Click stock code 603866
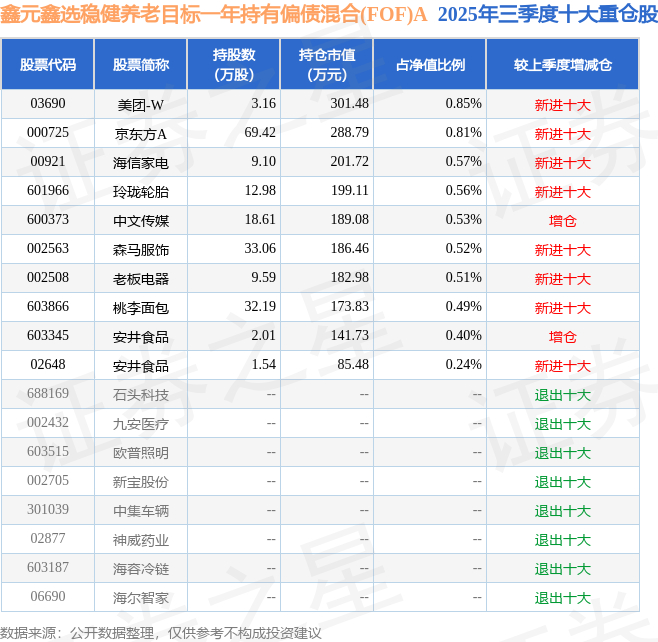This screenshot has width=658, height=642. 48,306
